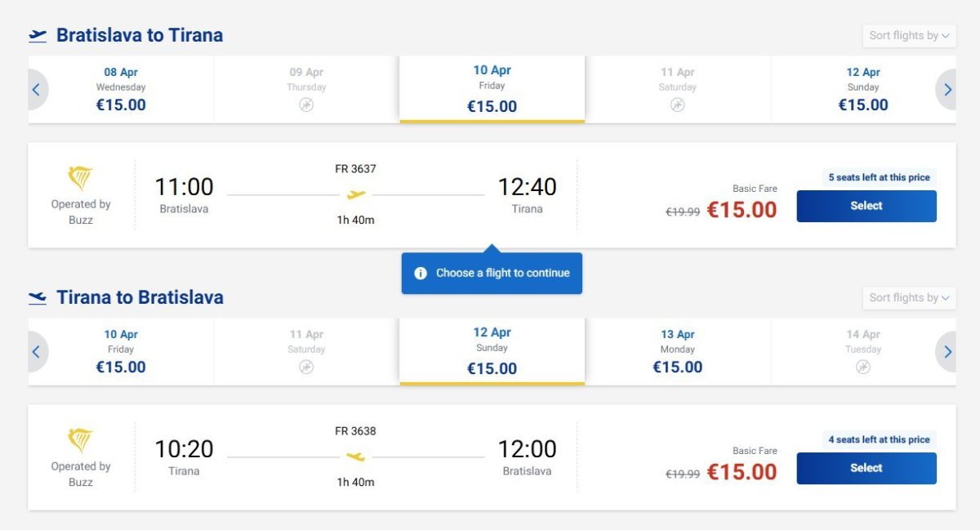The height and width of the screenshot is (530, 980).
Task: Go to previous outbound dates with left arrow
Action: [x=37, y=90]
